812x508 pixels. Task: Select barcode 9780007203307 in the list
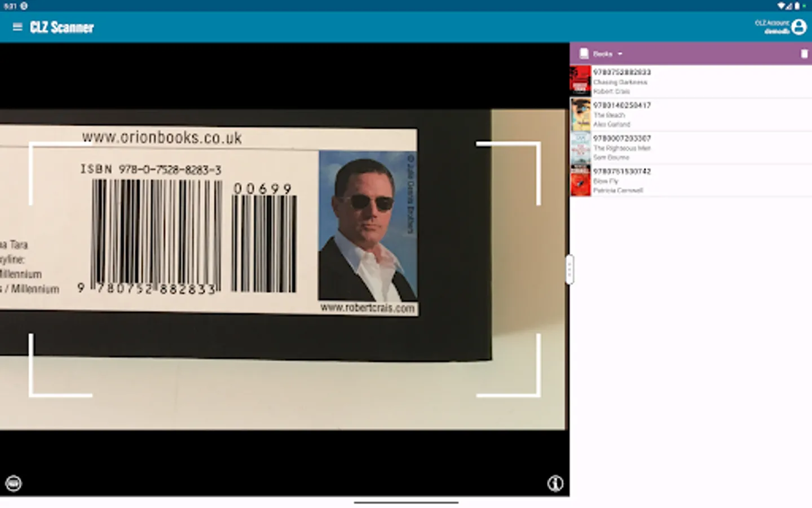point(622,138)
